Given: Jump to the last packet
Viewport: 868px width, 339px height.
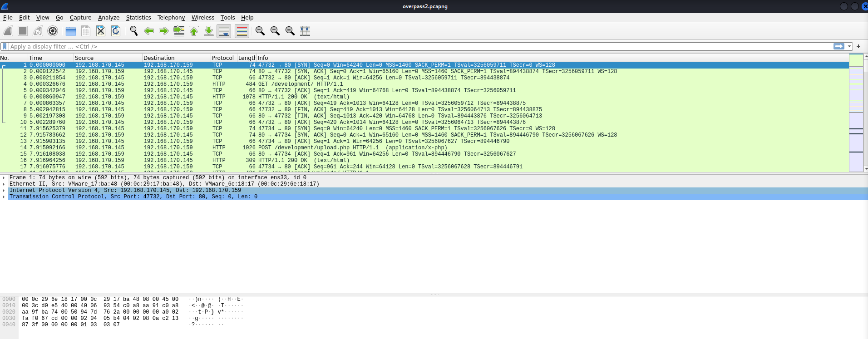Looking at the screenshot, I should pos(209,31).
